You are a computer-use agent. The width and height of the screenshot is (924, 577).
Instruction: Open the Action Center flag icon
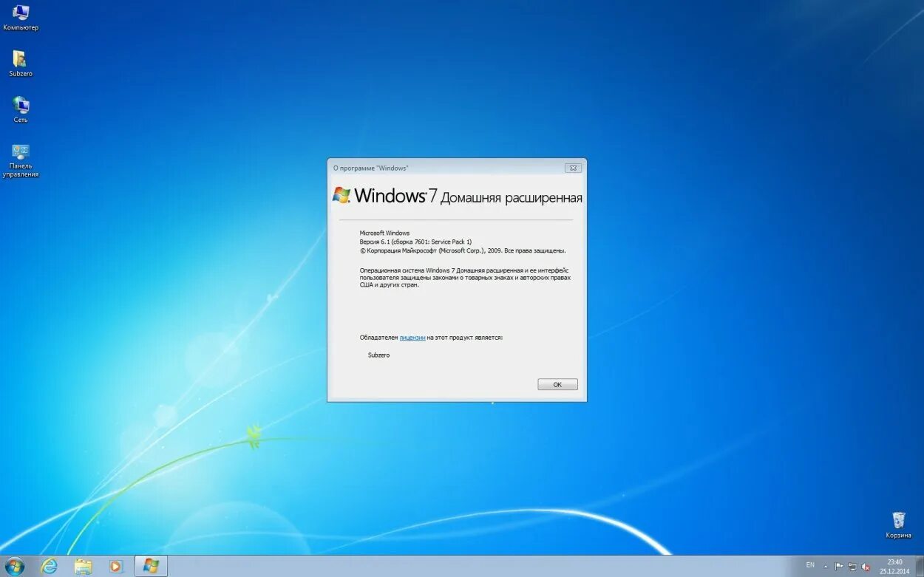click(x=839, y=567)
